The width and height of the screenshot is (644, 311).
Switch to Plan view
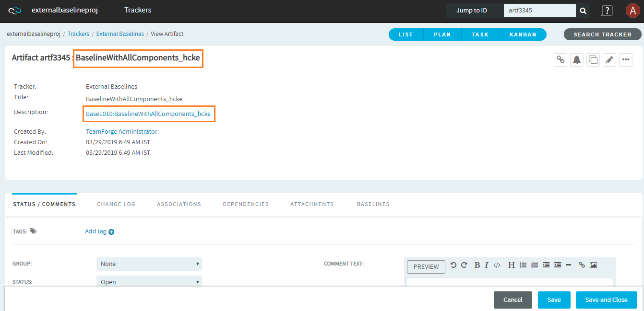(x=442, y=35)
